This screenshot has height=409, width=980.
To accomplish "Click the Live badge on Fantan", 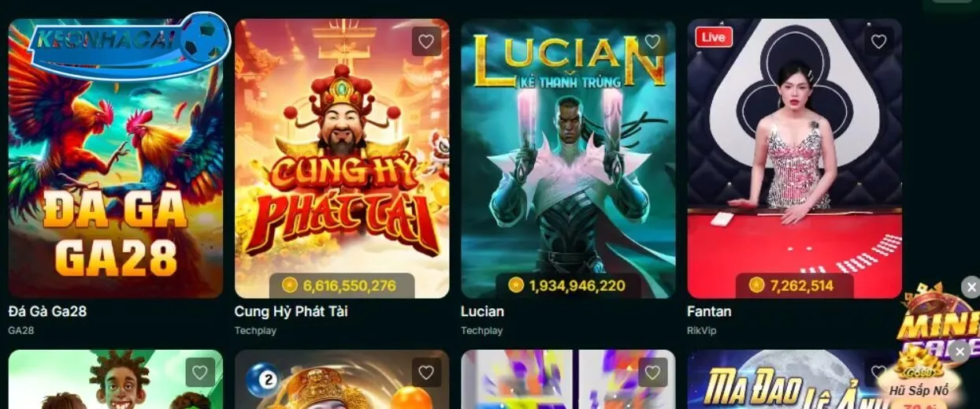I will tap(714, 37).
